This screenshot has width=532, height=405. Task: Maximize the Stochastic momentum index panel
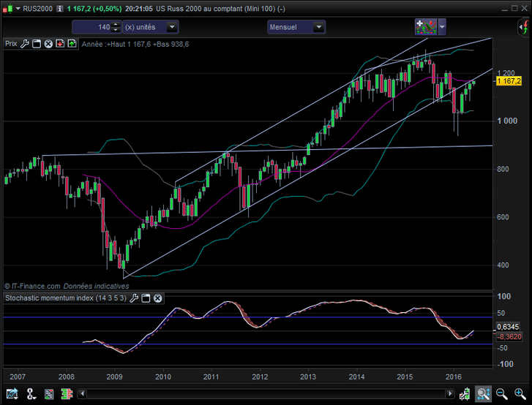(146, 298)
